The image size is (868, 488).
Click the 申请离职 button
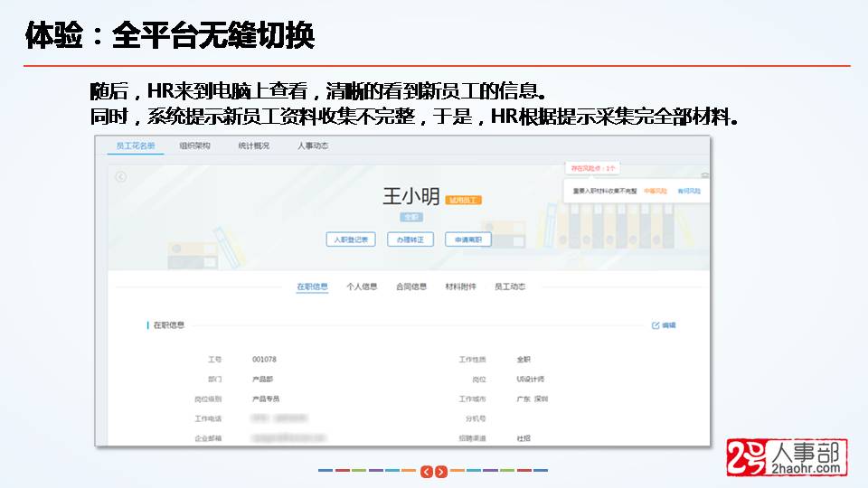tap(468, 239)
